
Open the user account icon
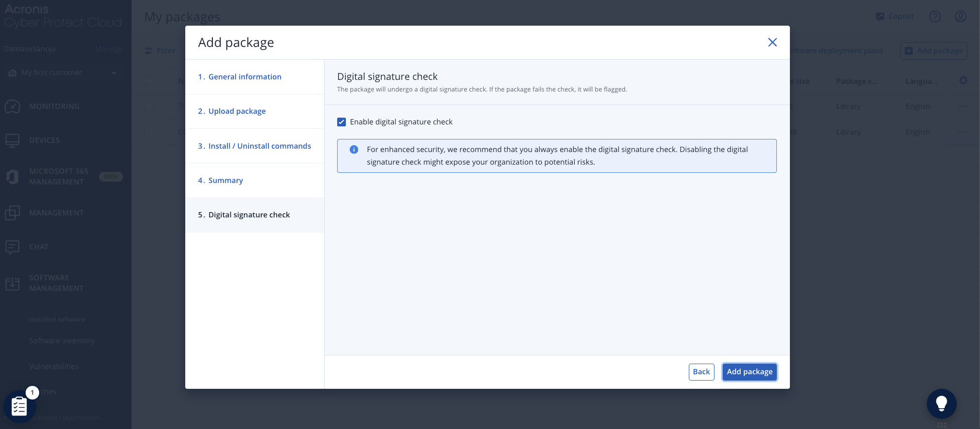coord(961,16)
